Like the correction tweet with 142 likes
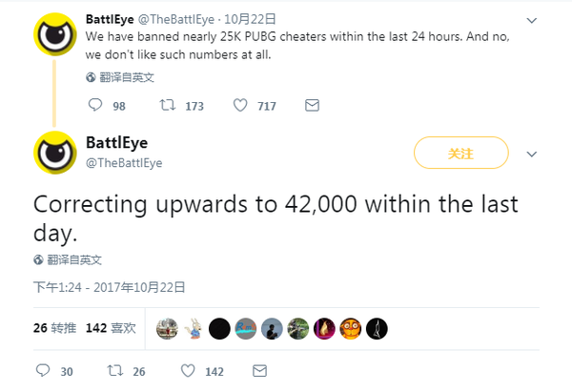Screen dimensions: 572x392 [188, 371]
